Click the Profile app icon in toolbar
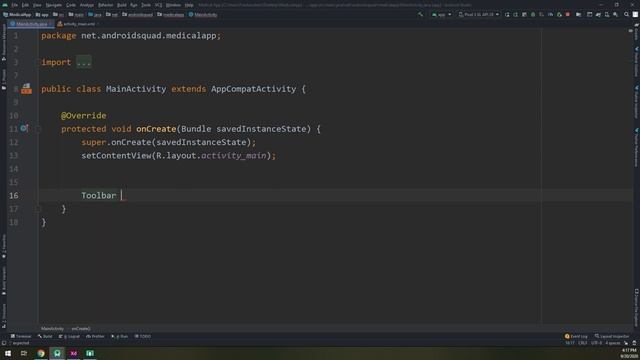Viewport: 640px width, 360px height. (x=550, y=14)
